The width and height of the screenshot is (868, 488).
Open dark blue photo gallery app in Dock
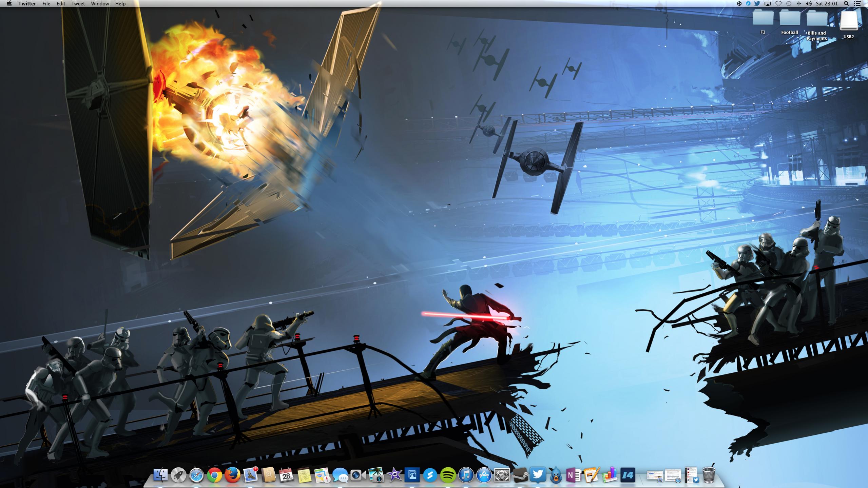pyautogui.click(x=412, y=475)
